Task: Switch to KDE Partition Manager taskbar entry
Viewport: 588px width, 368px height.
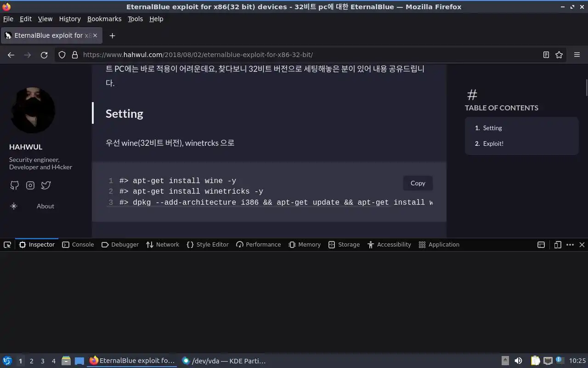Action: click(224, 361)
